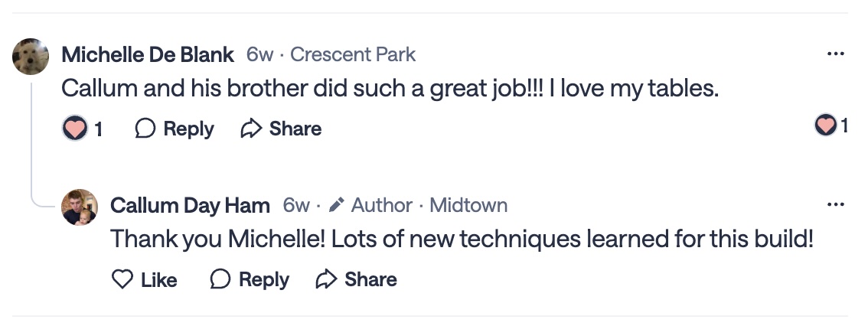Go to Callum Day Ham's profile name

click(x=190, y=205)
